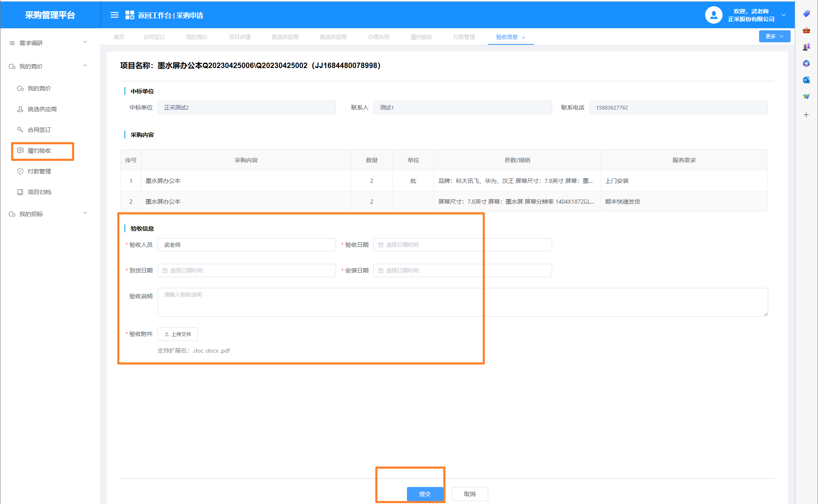The image size is (818, 504).
Task: Click the user avatar icon
Action: pyautogui.click(x=713, y=15)
